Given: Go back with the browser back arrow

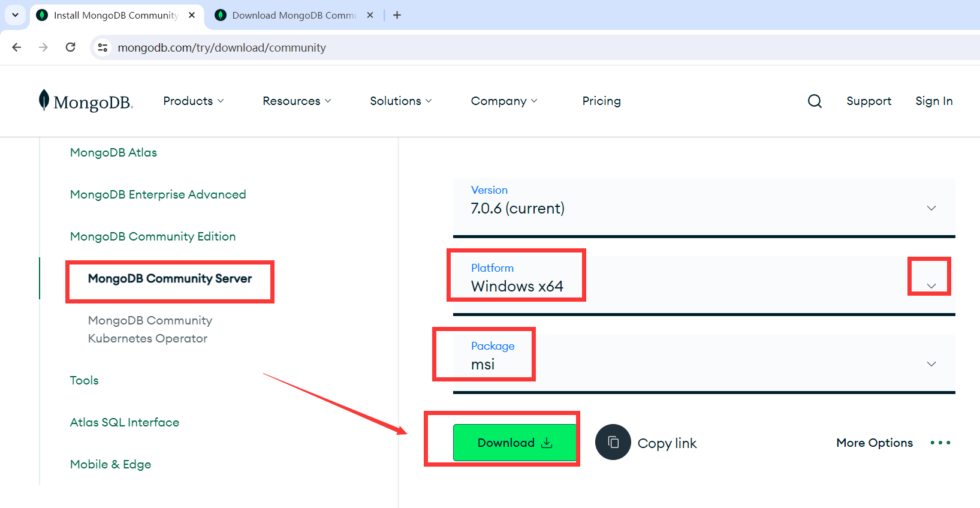Looking at the screenshot, I should pos(17,47).
